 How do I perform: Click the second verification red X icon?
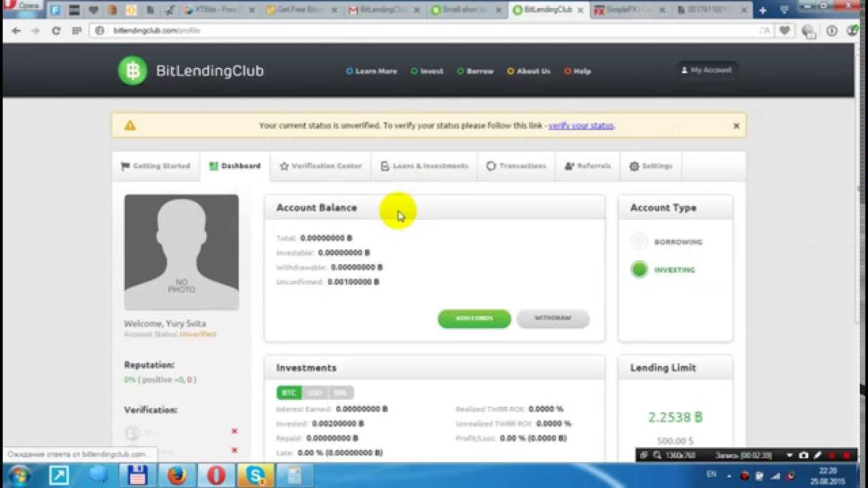235,450
